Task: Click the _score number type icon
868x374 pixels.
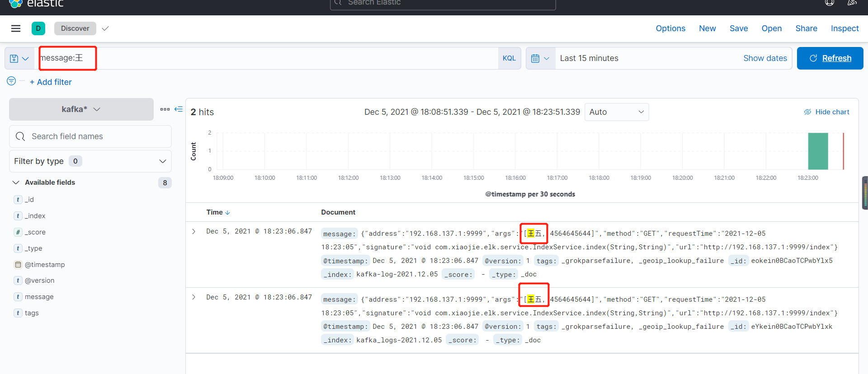Action: [18, 232]
